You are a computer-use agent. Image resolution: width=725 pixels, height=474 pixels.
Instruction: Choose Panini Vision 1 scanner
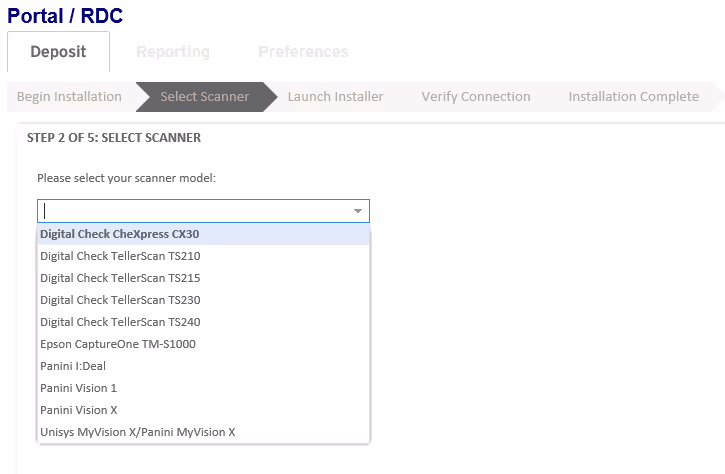coord(203,388)
